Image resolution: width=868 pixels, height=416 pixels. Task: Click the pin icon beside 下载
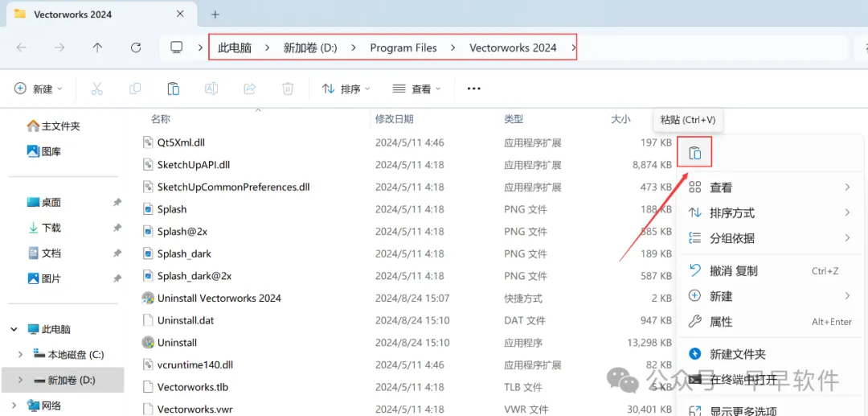(x=117, y=228)
